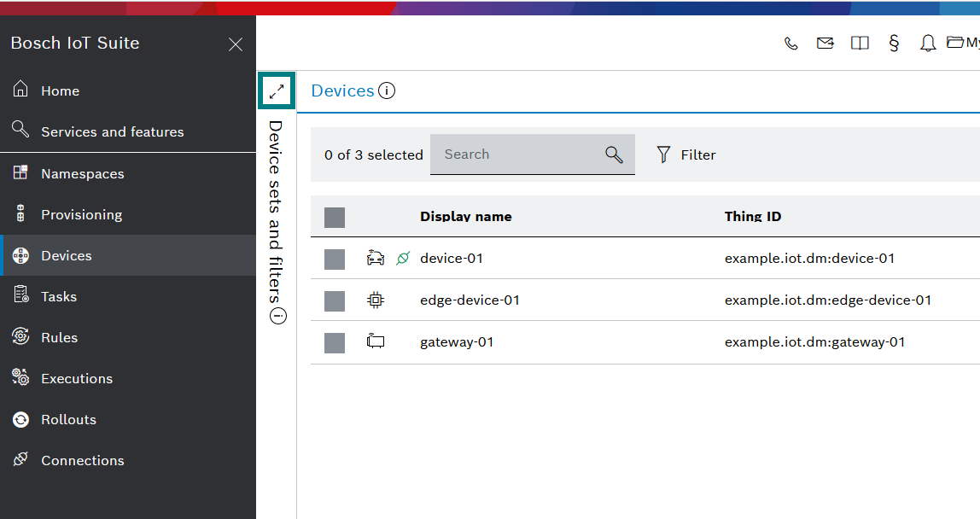Viewport: 980px width, 519px height.
Task: Click Thing ID example.iot.dm:edge-device-01
Action: tap(827, 300)
